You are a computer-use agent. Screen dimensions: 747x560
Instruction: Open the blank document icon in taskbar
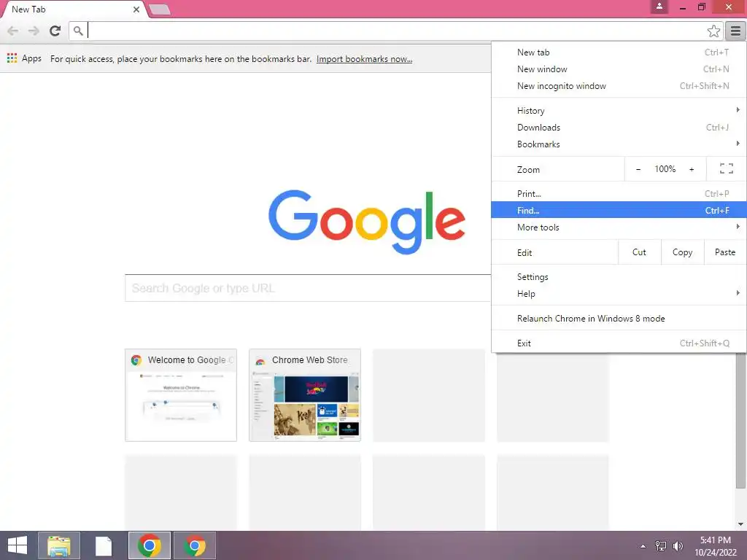click(x=104, y=545)
